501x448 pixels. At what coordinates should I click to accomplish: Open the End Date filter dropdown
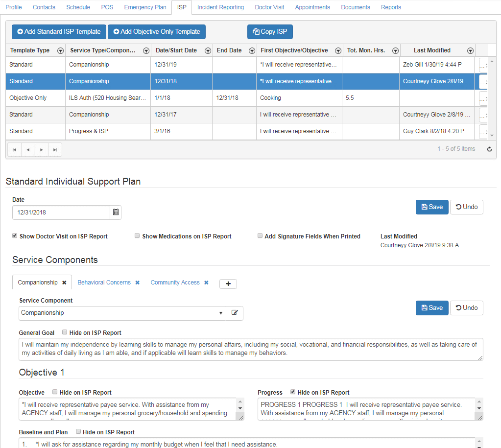click(x=252, y=50)
